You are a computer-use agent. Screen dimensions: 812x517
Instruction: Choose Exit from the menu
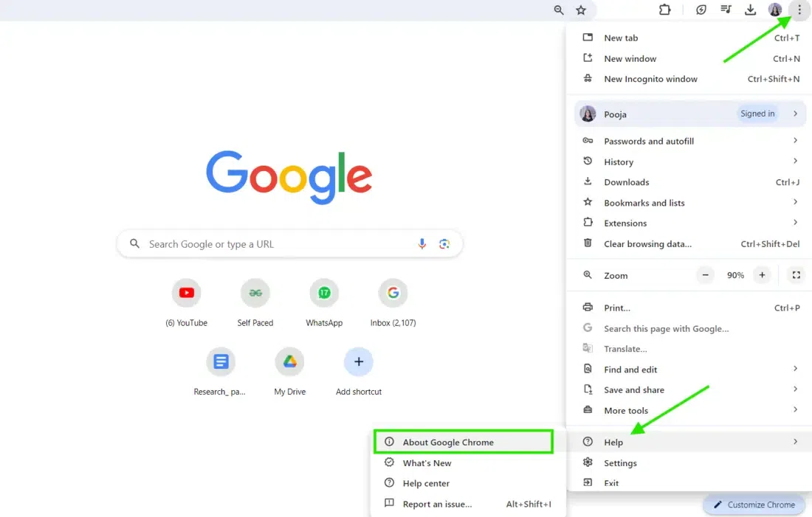pyautogui.click(x=691, y=483)
